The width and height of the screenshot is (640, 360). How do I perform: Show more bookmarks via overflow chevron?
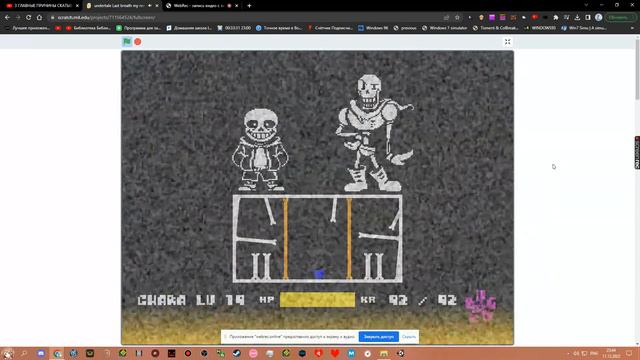point(632,28)
